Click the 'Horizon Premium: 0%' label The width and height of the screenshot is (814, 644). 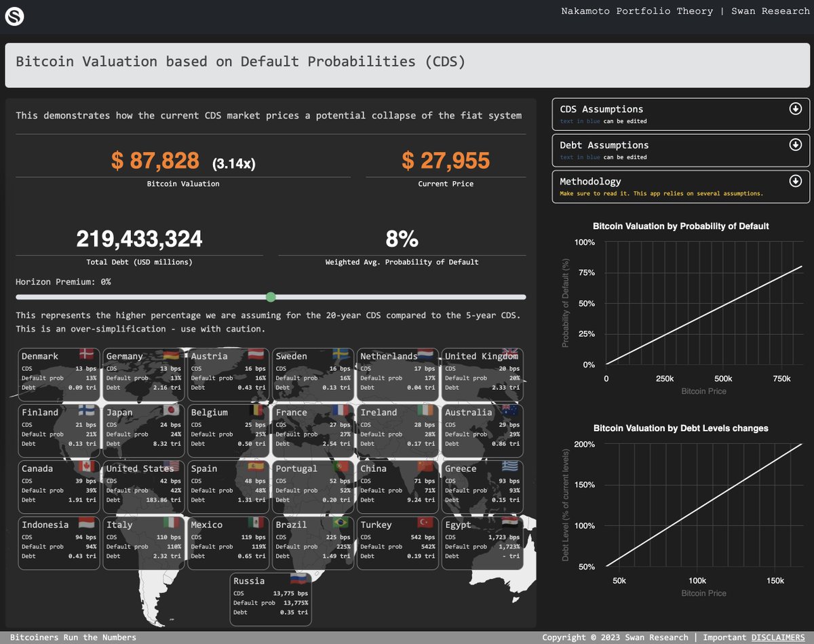click(x=63, y=281)
